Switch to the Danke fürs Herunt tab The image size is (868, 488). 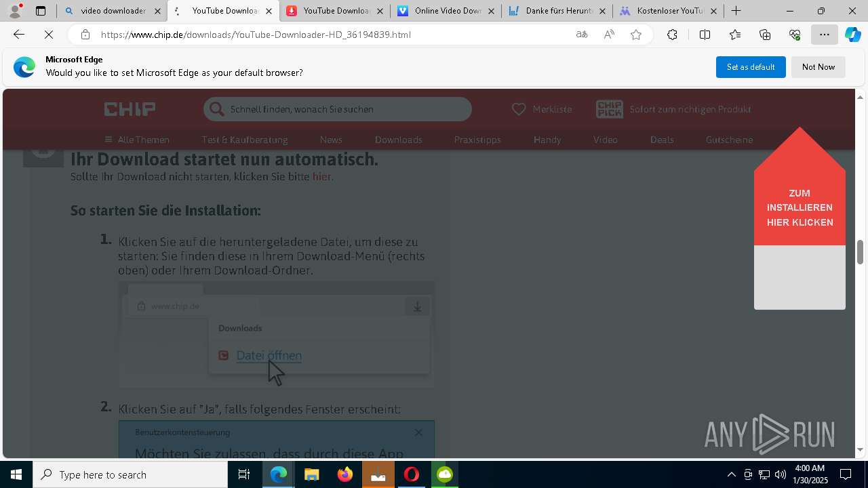click(x=559, y=11)
